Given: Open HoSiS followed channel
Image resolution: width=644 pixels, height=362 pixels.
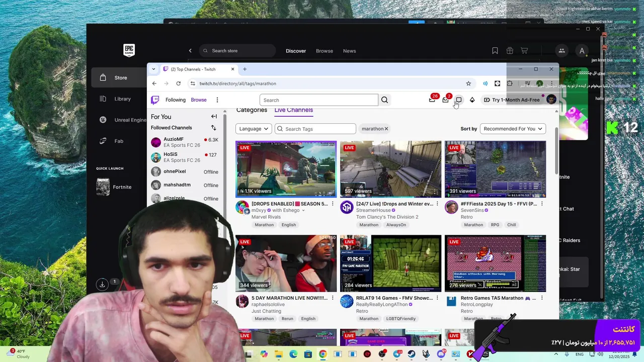Looking at the screenshot, I should point(185,157).
